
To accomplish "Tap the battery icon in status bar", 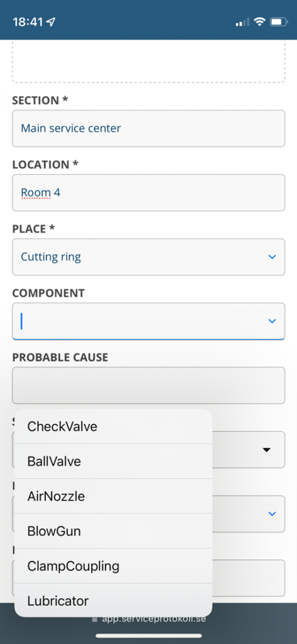I will [279, 22].
